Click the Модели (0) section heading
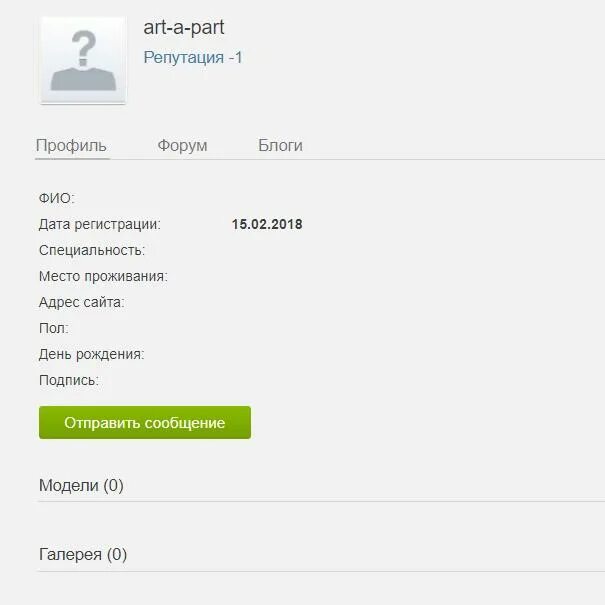Image resolution: width=605 pixels, height=605 pixels. pos(81,485)
